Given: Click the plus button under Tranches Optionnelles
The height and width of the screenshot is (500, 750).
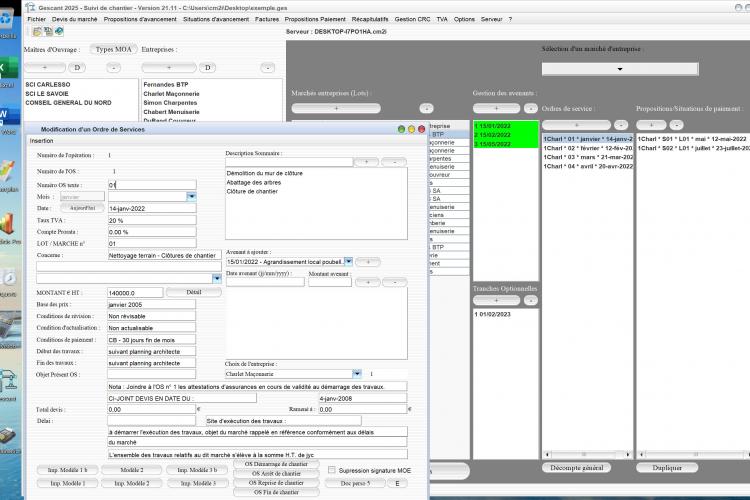Looking at the screenshot, I should click(x=496, y=300).
